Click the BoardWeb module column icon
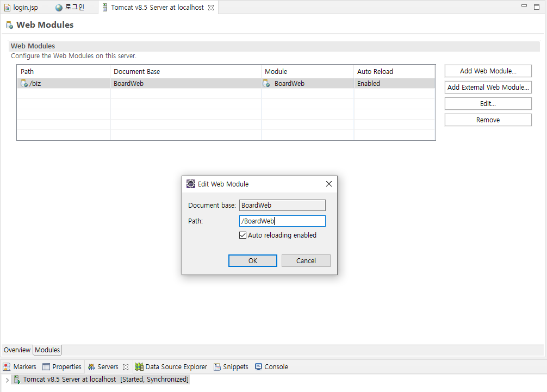Screen dimensions: 547x392 (266, 83)
